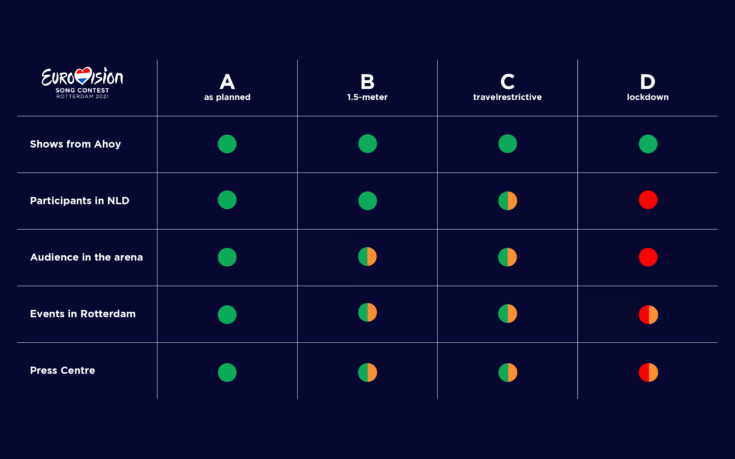Click green-orange dot for Participants in NLD, scenario C
This screenshot has width=735, height=459.
click(508, 201)
